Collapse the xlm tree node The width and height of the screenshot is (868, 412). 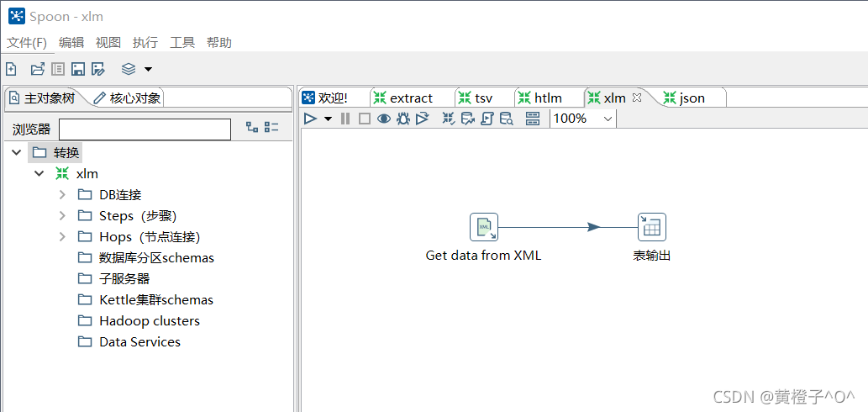click(39, 173)
